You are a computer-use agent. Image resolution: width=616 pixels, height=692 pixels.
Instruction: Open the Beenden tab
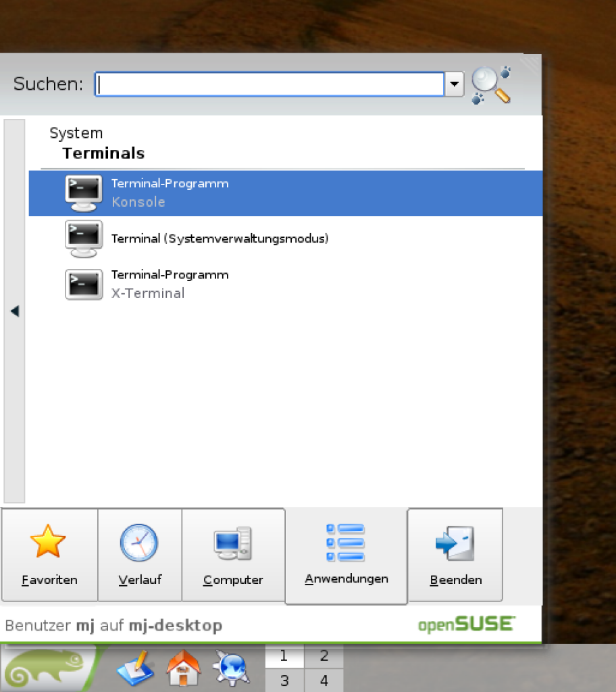pyautogui.click(x=455, y=555)
